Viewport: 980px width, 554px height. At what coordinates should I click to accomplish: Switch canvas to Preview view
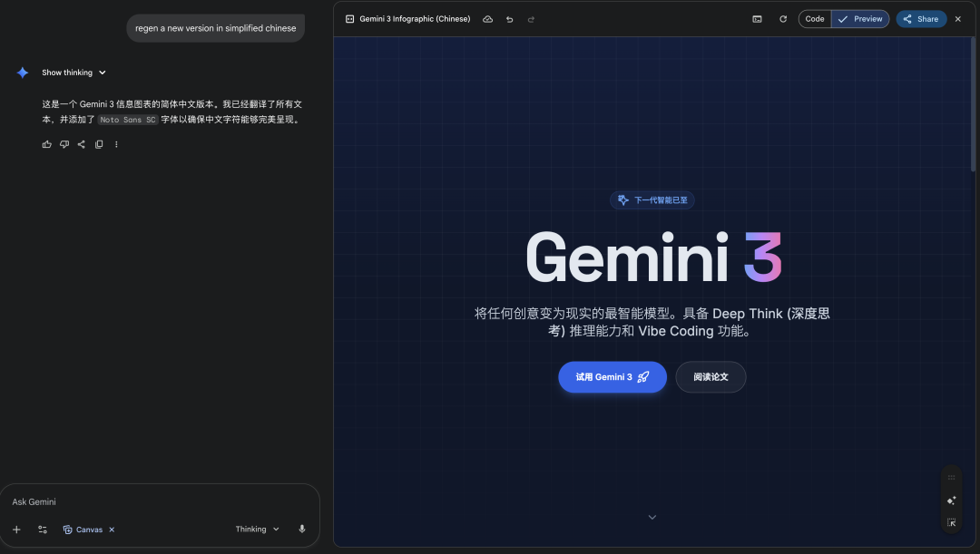(860, 19)
